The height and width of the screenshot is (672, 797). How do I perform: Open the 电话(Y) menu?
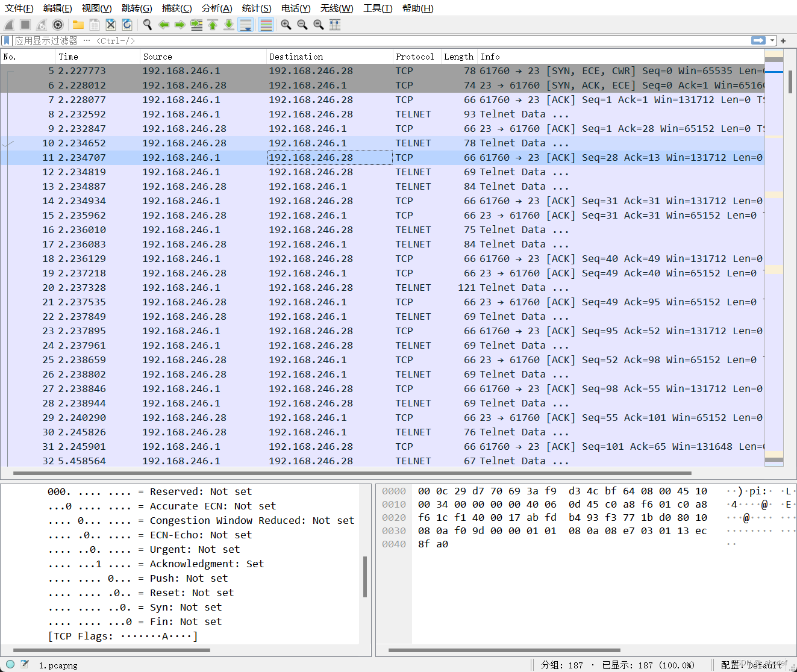click(x=296, y=8)
